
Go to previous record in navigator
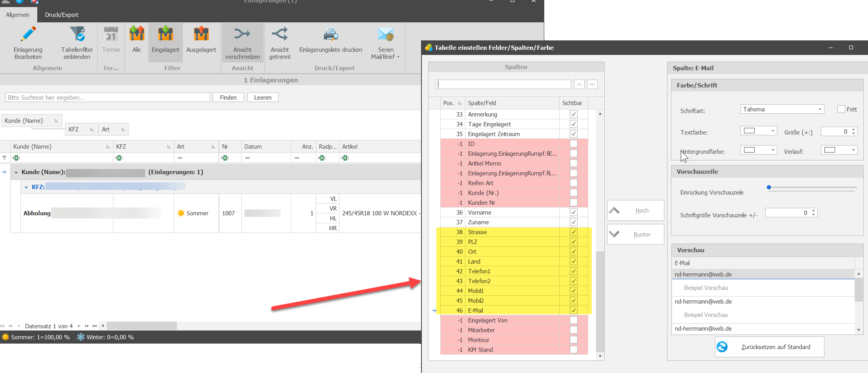pyautogui.click(x=18, y=326)
